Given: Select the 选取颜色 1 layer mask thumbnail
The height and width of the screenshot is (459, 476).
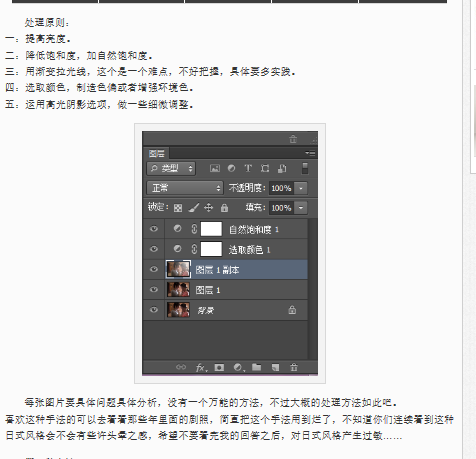Looking at the screenshot, I should pyautogui.click(x=211, y=249).
